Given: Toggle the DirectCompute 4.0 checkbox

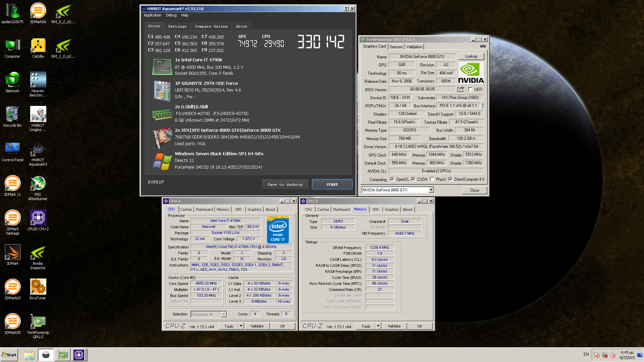Looking at the screenshot, I should click(450, 179).
